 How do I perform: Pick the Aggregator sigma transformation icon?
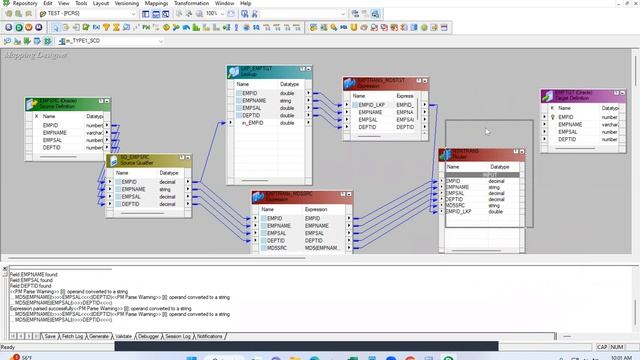pyautogui.click(x=116, y=27)
